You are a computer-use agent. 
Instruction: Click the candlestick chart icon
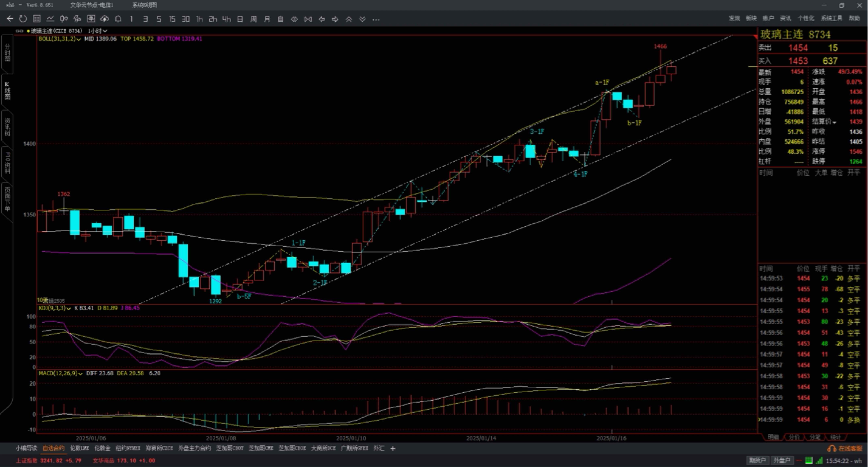(64, 19)
